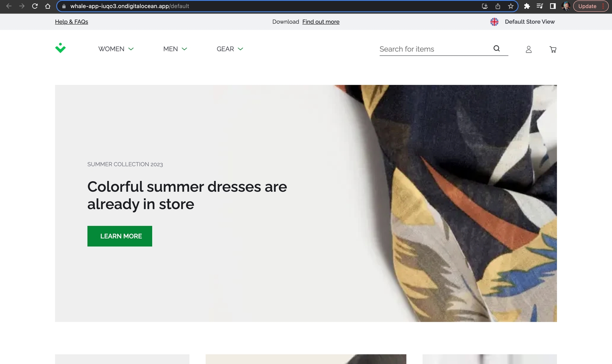612x364 pixels.
Task: Open the MEN category
Action: coord(171,49)
